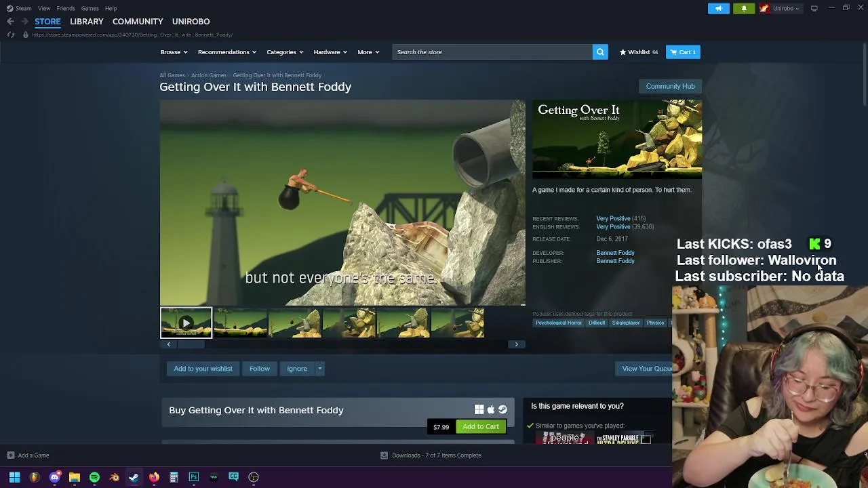Open publisher Bennett Foddy link
The height and width of the screenshot is (488, 868).
click(x=615, y=261)
